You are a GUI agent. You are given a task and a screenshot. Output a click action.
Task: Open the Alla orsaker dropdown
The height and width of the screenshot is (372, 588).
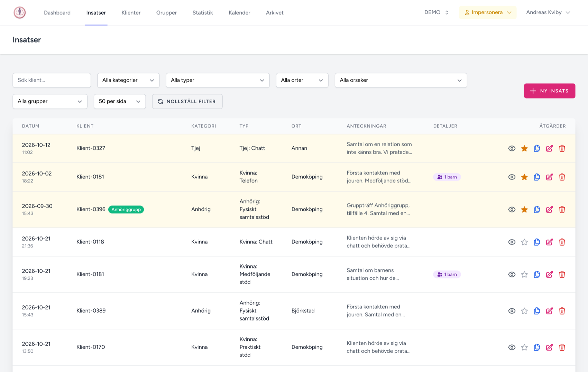401,80
